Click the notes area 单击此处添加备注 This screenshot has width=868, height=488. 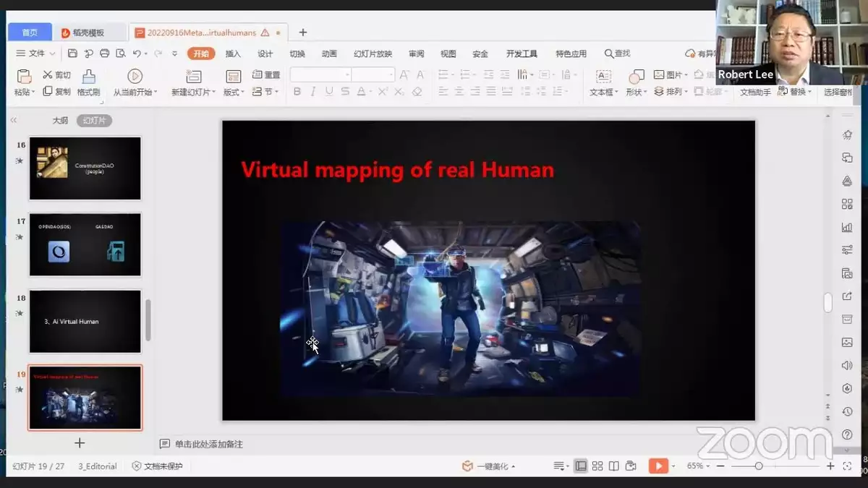[x=209, y=444]
